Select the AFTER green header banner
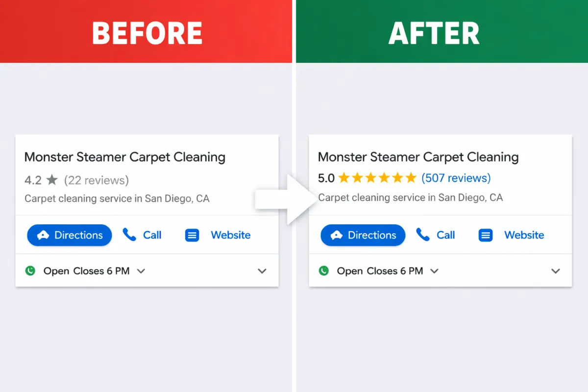The height and width of the screenshot is (392, 588). pyautogui.click(x=442, y=31)
